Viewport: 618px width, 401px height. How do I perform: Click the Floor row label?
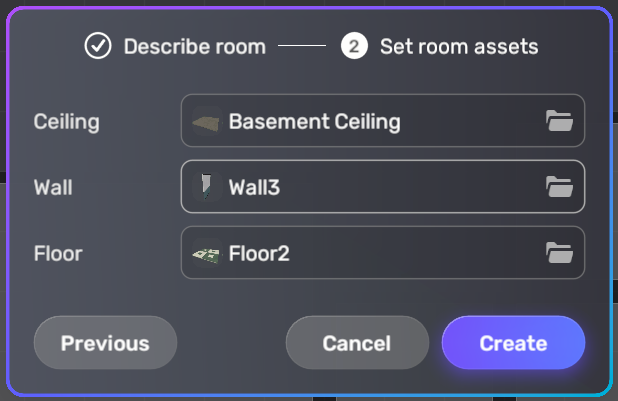[x=58, y=253]
